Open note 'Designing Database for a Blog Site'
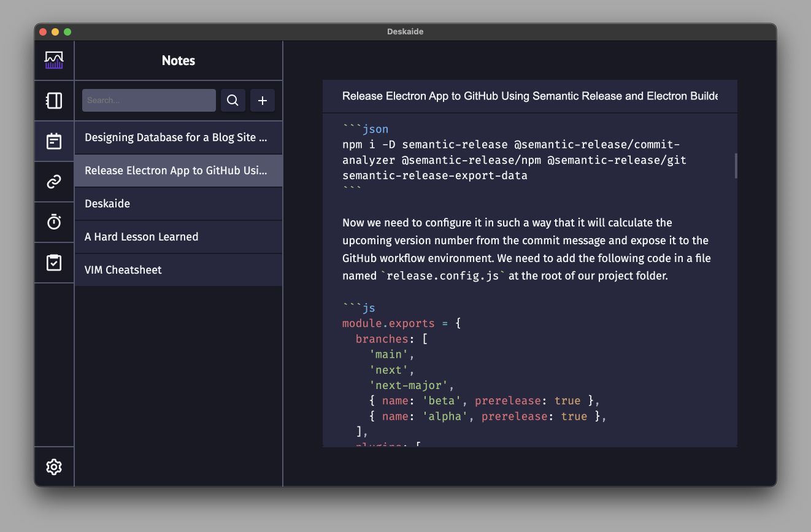 [179, 137]
